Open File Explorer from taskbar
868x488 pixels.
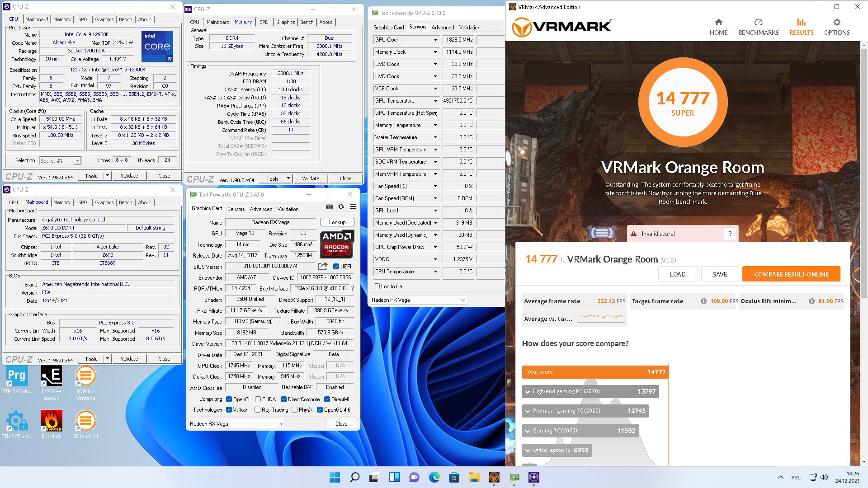[474, 477]
